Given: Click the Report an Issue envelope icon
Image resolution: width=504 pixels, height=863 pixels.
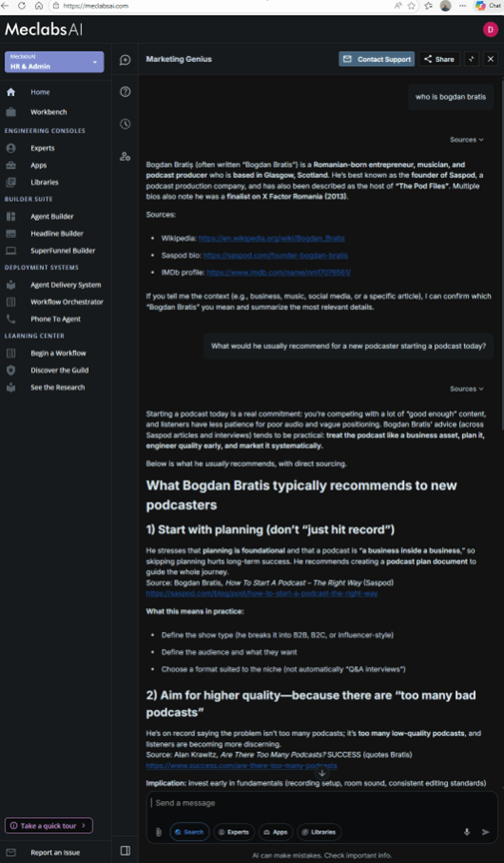Looking at the screenshot, I should (x=10, y=852).
